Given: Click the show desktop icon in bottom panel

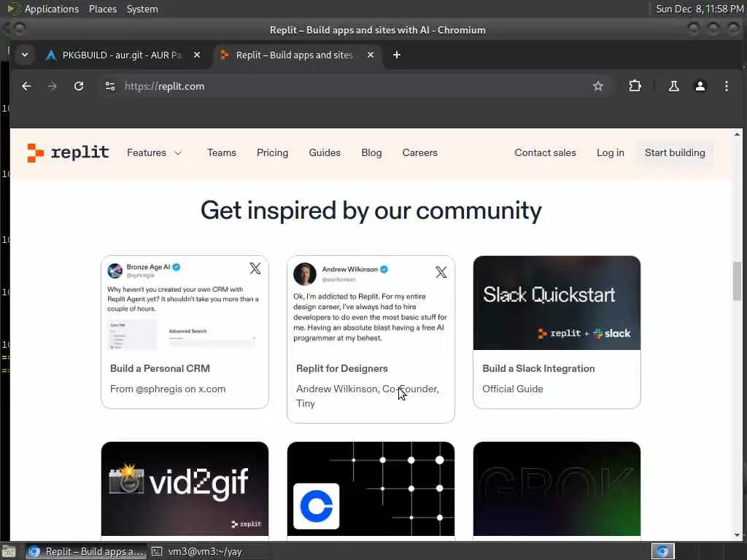Looking at the screenshot, I should pyautogui.click(x=9, y=552).
